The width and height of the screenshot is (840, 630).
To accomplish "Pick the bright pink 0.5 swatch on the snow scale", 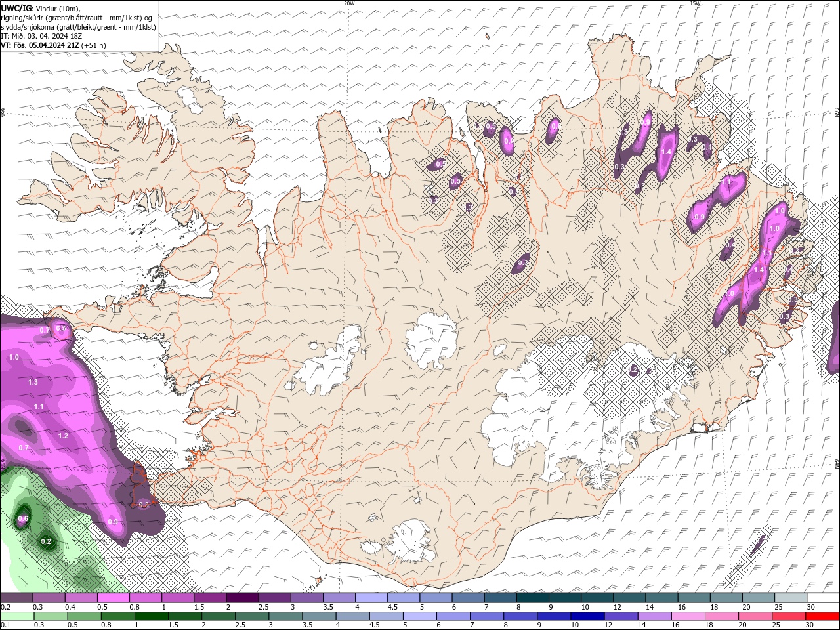I will point(113,597).
